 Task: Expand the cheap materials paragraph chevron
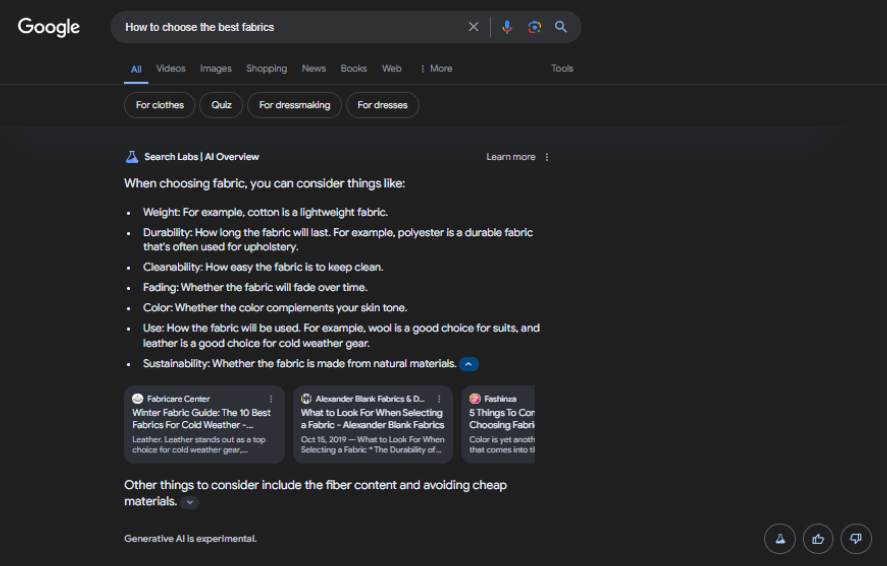tap(190, 503)
